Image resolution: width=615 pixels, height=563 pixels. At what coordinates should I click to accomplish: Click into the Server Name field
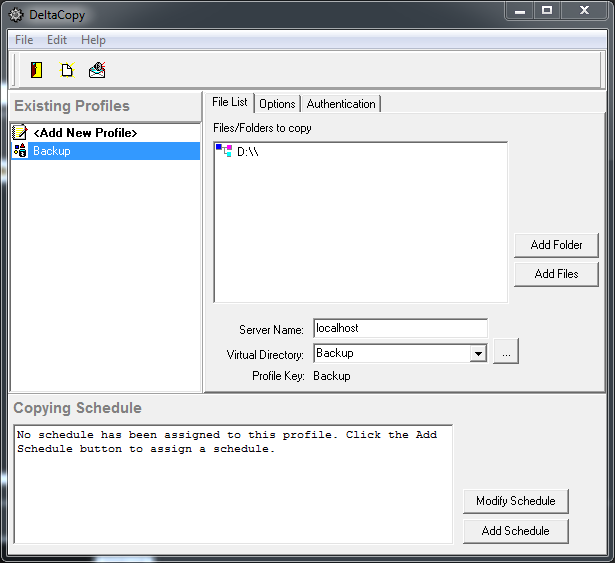(x=399, y=328)
